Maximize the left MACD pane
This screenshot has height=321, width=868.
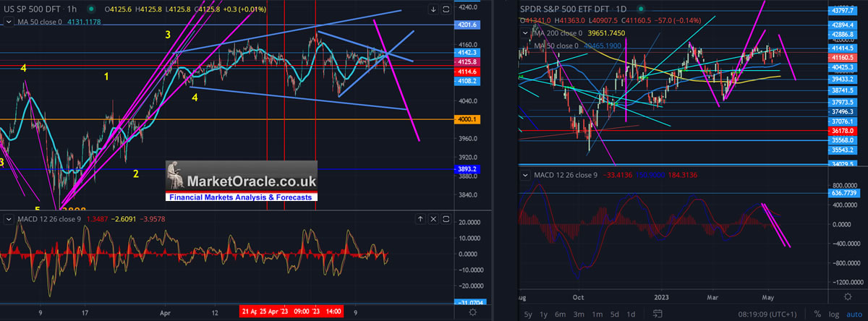(x=446, y=219)
